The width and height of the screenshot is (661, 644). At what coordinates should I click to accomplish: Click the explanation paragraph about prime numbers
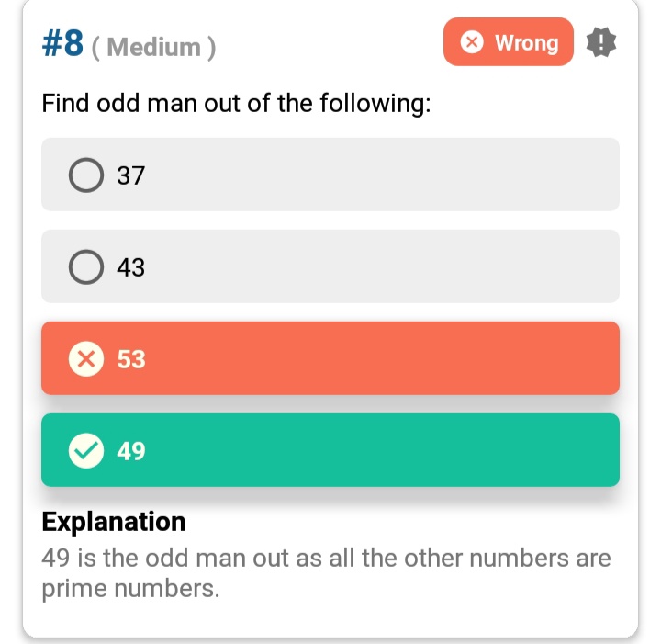pyautogui.click(x=326, y=573)
